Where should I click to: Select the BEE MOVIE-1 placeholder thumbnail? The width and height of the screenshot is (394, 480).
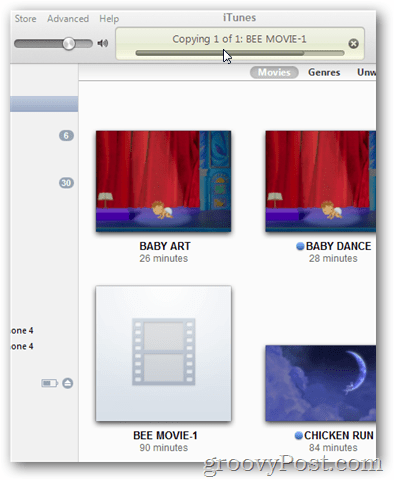[163, 353]
